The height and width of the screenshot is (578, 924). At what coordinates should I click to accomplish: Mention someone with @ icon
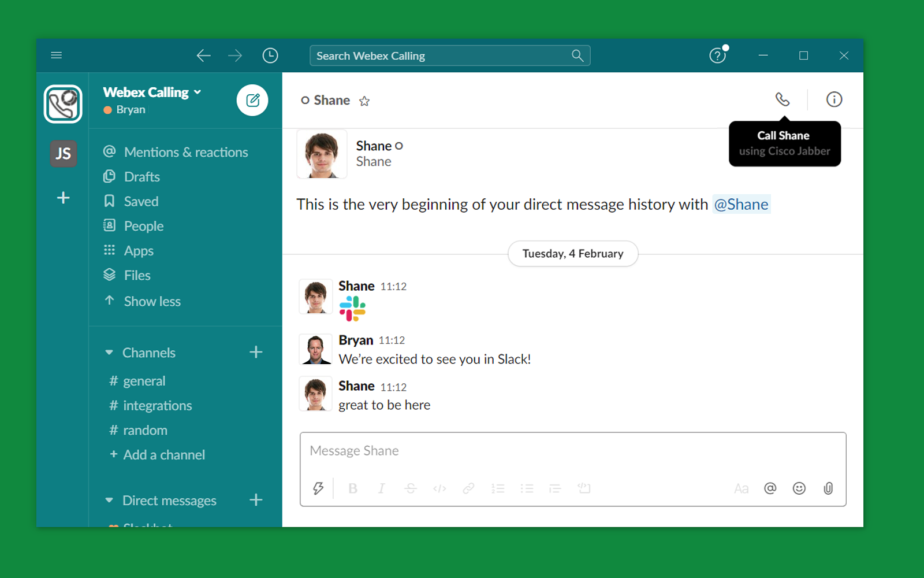click(770, 488)
